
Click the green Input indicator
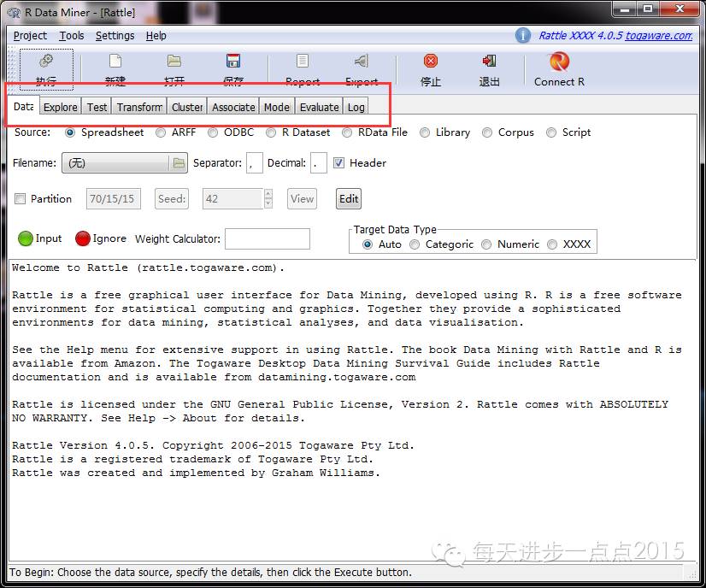tap(26, 238)
